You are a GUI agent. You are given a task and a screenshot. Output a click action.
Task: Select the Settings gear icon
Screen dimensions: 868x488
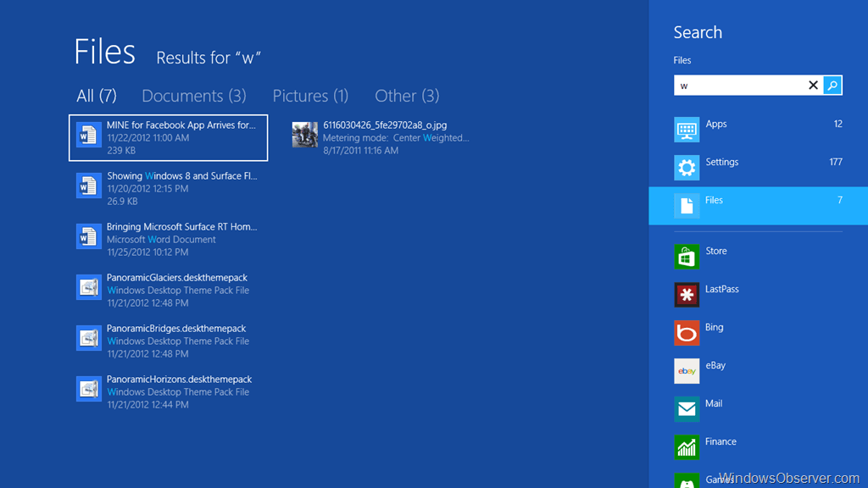(x=687, y=168)
